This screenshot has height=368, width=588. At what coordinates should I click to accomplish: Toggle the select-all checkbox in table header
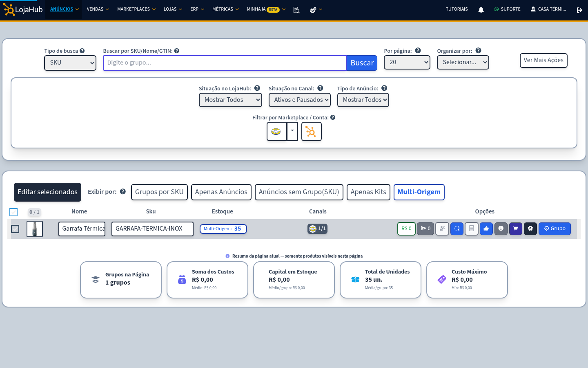[13, 212]
